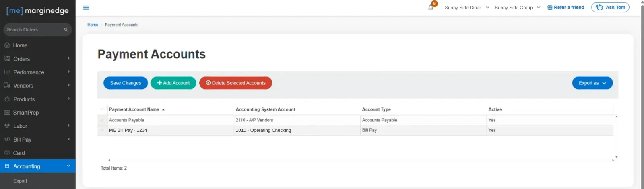Expand the Labor submenu chevron
Screen dimensions: 644x189
pos(68,125)
